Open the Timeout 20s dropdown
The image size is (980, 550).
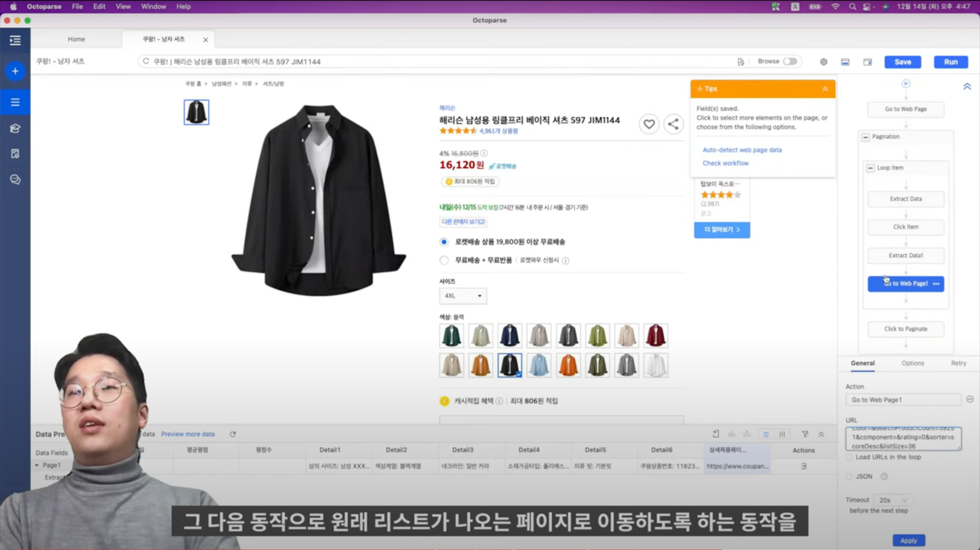tap(892, 500)
